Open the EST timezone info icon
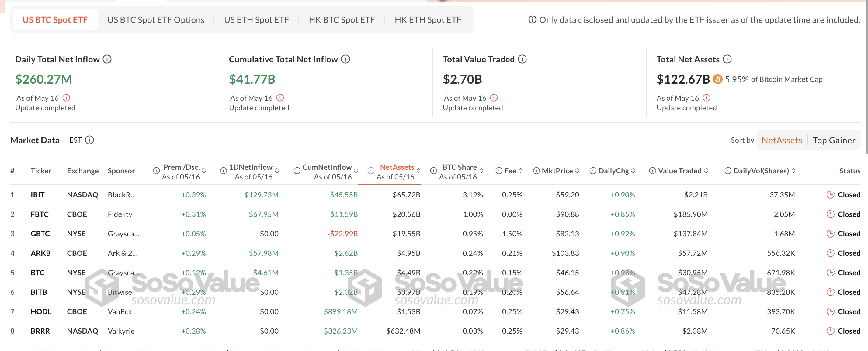 (x=89, y=140)
